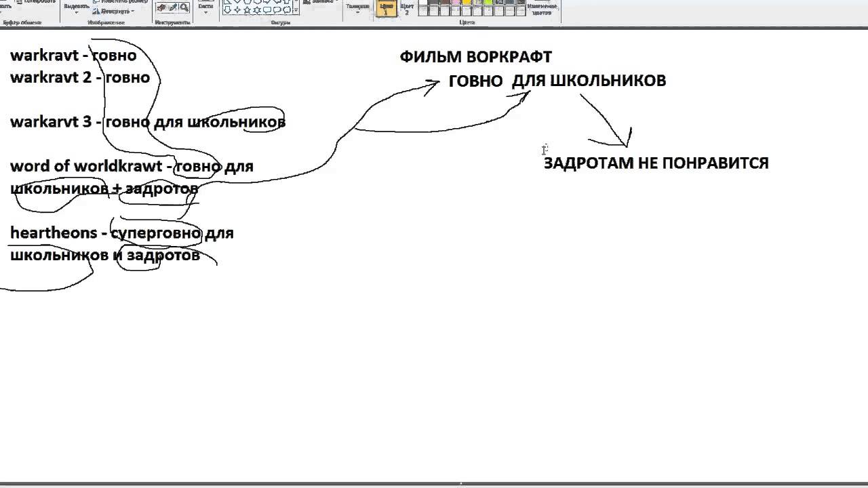
Task: Choose the four-point star shape
Action: (237, 9)
